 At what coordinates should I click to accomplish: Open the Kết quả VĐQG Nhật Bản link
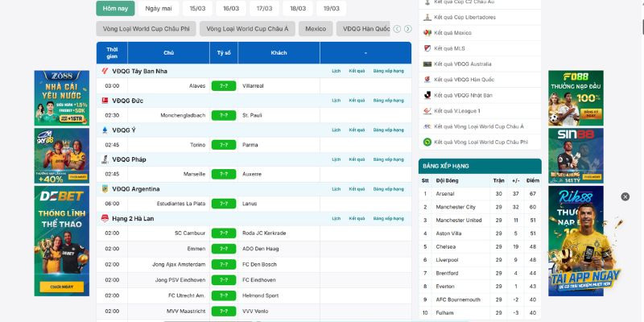point(463,95)
